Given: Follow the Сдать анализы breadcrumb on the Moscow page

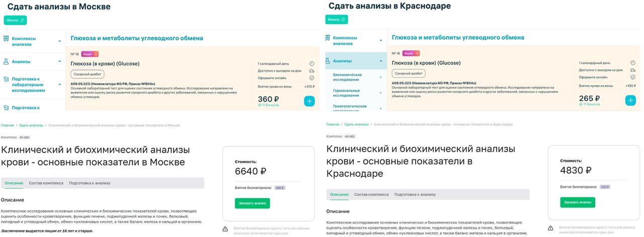Looking at the screenshot, I should [x=31, y=125].
